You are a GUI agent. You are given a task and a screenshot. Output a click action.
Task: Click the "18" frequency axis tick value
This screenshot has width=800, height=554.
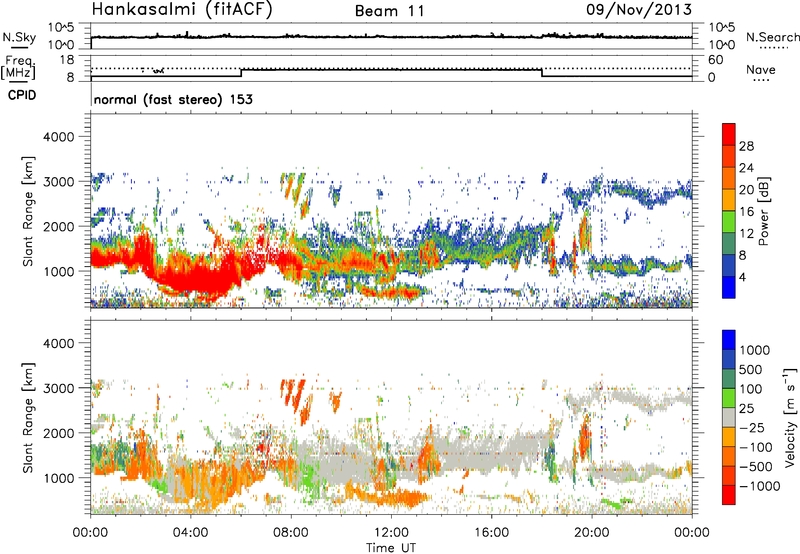tap(67, 60)
